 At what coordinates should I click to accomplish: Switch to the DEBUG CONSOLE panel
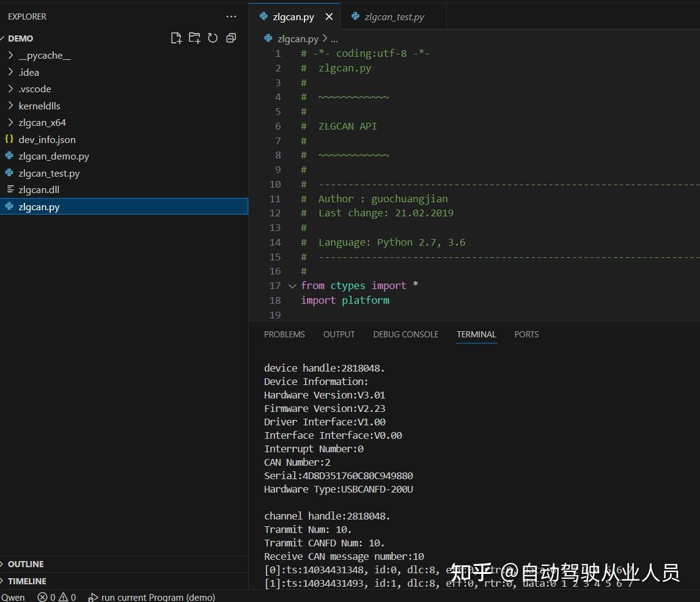pos(405,334)
